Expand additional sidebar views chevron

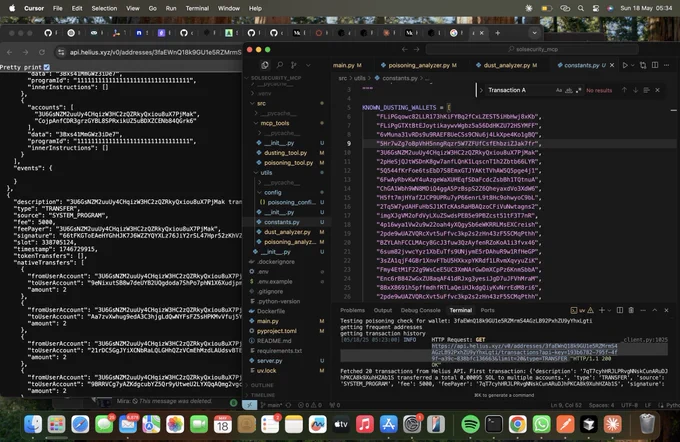pyautogui.click(x=308, y=65)
